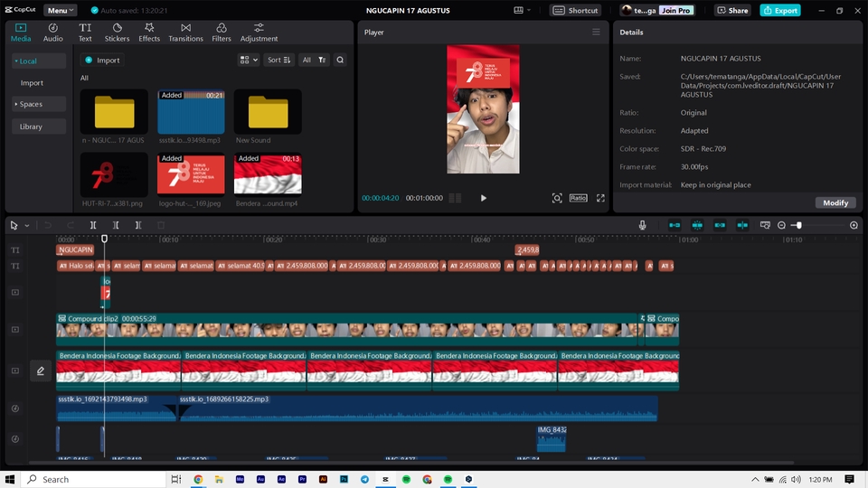Click the timeline horizontal scrollbar
Screen dimensions: 868x488
pos(411,463)
